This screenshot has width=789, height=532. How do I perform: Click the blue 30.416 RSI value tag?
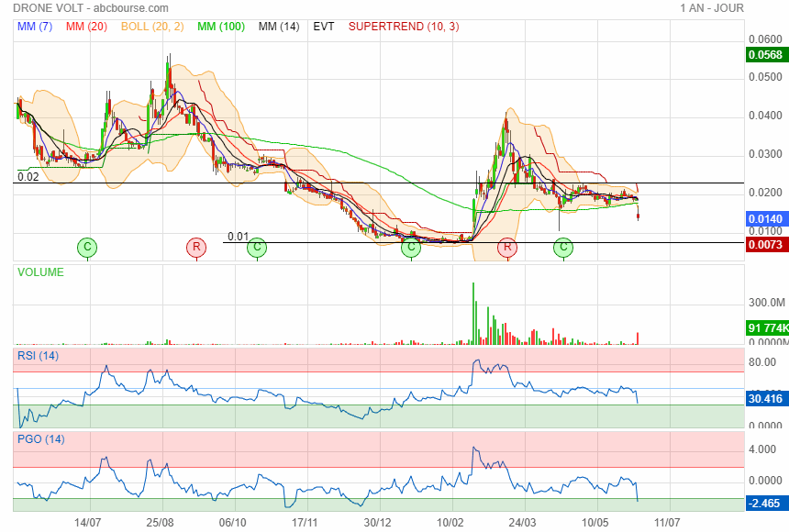(766, 399)
